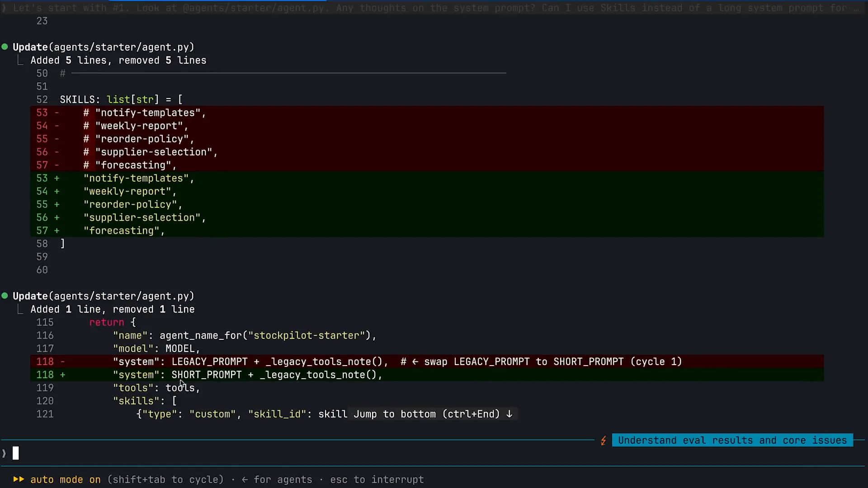Viewport: 868px width, 488px height.
Task: Click the removed line '# "notify-templates",'
Action: (427, 113)
